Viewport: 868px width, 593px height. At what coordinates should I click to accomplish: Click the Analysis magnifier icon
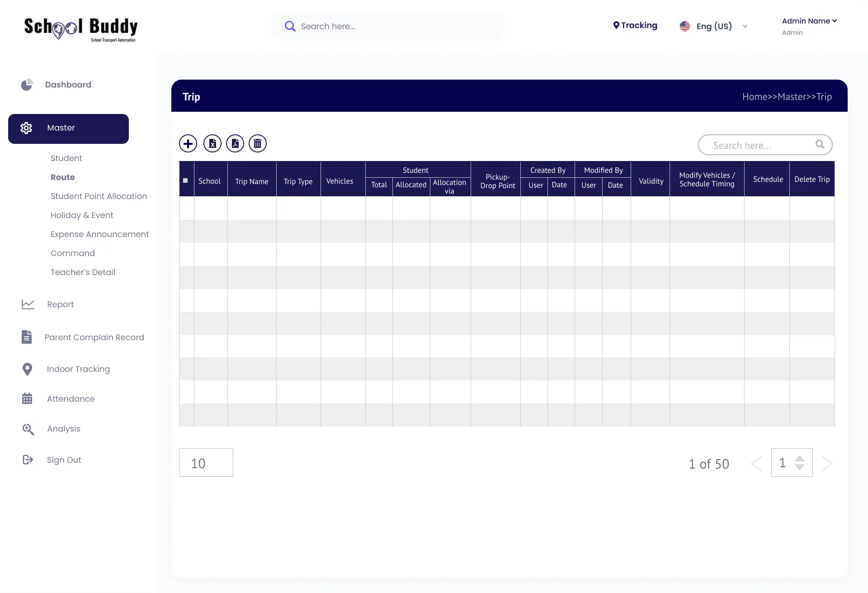pos(28,429)
